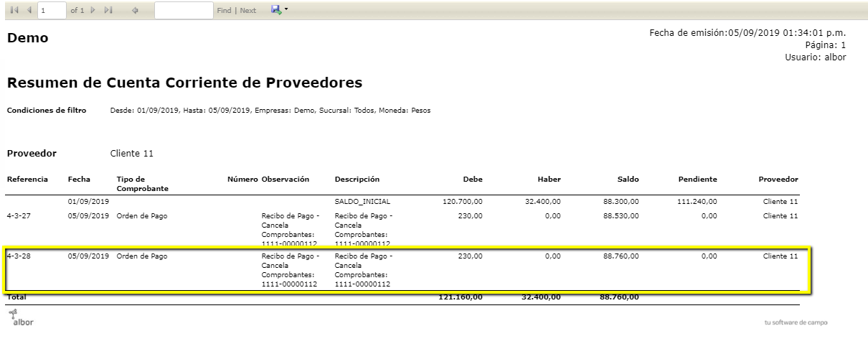Go to the previous report page

coord(30,11)
